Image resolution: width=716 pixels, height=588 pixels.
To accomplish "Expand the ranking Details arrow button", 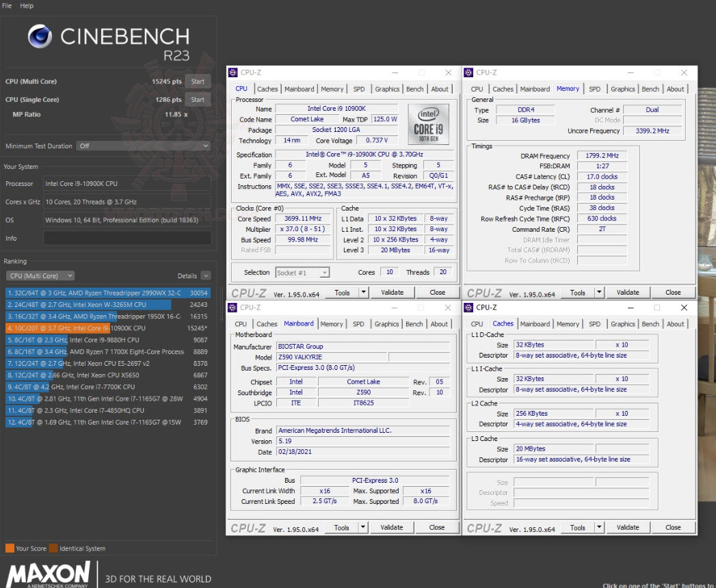I will [206, 276].
